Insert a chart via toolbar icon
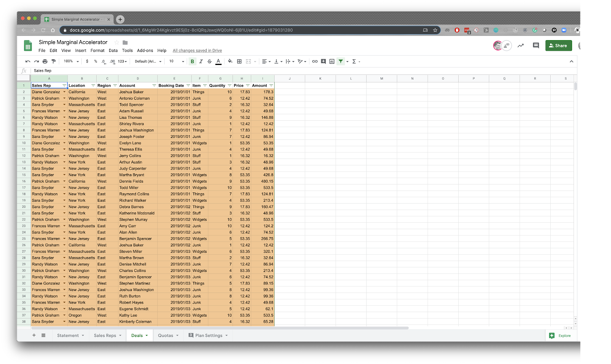This screenshot has width=611, height=364. point(331,61)
